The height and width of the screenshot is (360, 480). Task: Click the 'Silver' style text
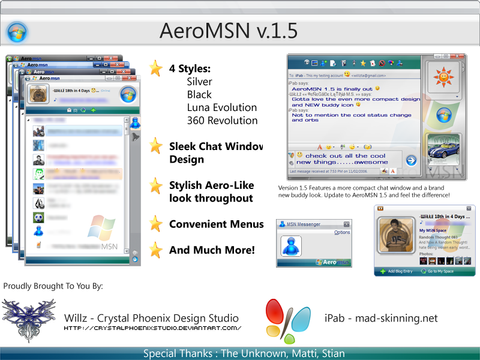[x=199, y=81]
